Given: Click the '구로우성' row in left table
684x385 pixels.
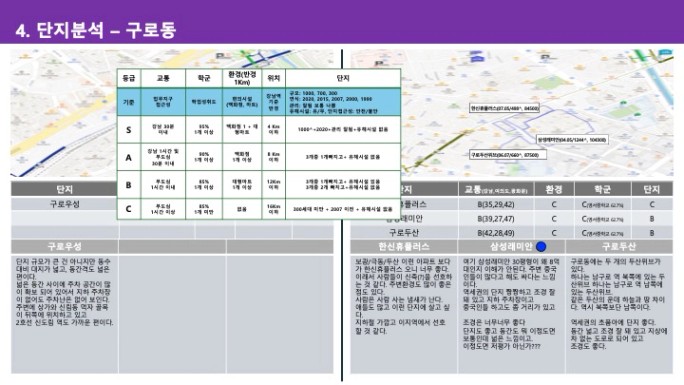Looking at the screenshot, I should pos(65,204).
